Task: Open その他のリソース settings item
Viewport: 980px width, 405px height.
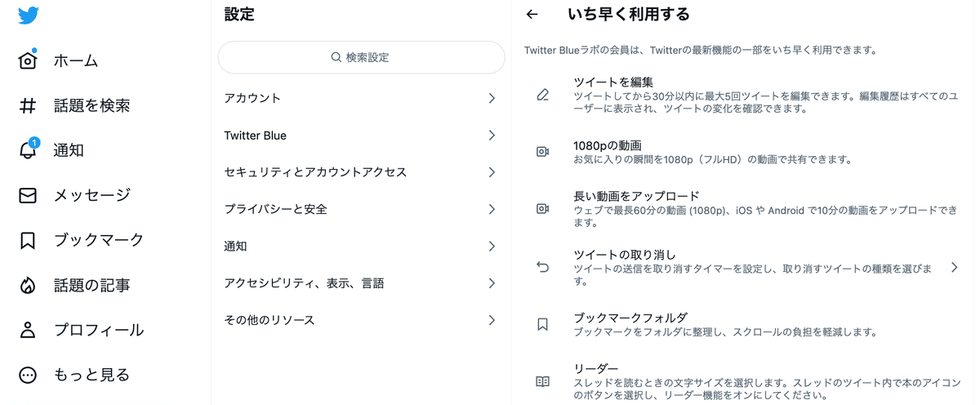Action: (x=361, y=320)
